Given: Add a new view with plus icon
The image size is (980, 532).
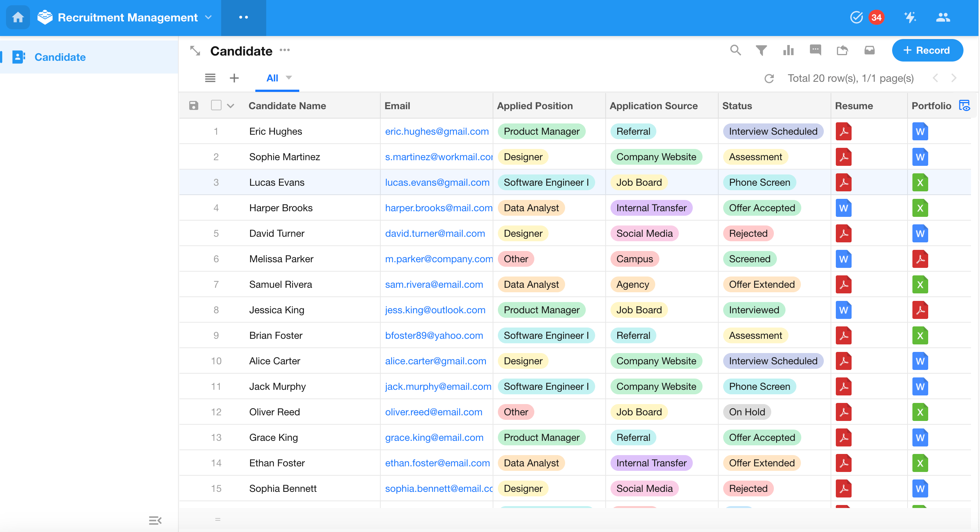Looking at the screenshot, I should pos(234,78).
